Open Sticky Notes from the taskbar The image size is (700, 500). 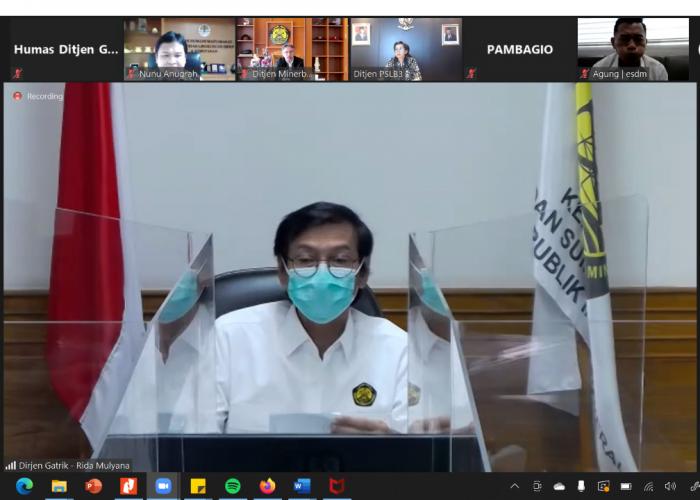pyautogui.click(x=198, y=486)
